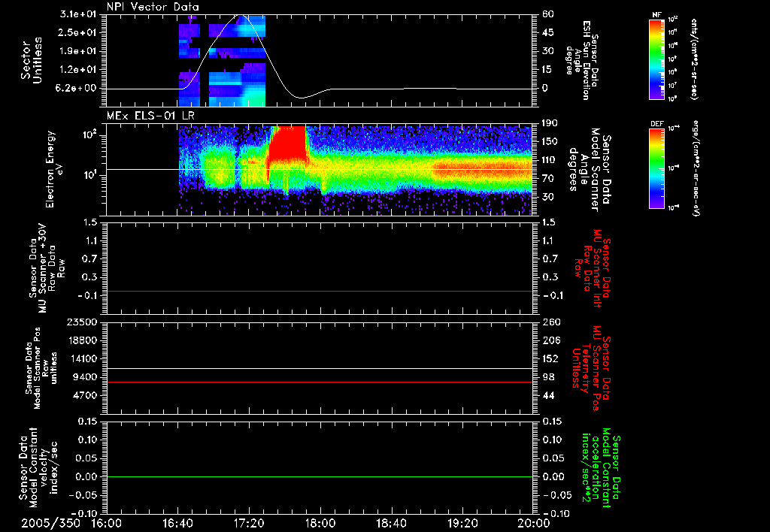Click the '2005/350' date label
Screen dimensions: 770x532
pyautogui.click(x=50, y=524)
